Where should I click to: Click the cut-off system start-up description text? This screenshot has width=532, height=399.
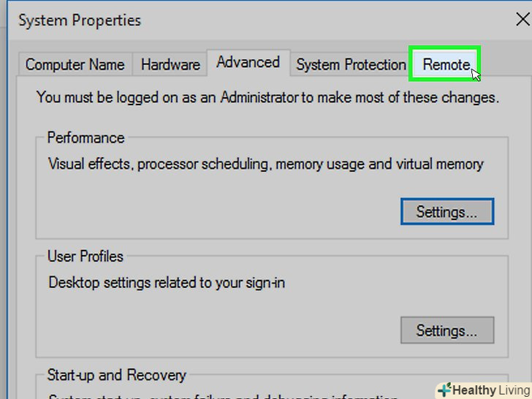(x=219, y=396)
